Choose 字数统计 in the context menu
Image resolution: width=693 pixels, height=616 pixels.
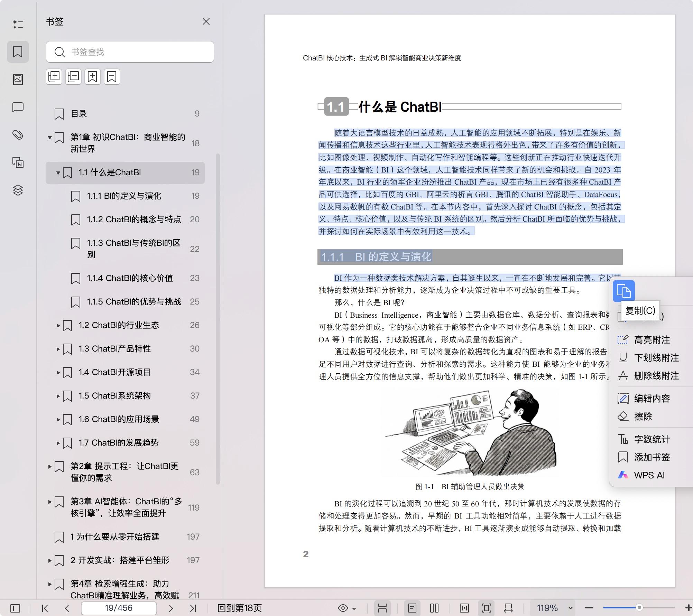click(x=652, y=439)
